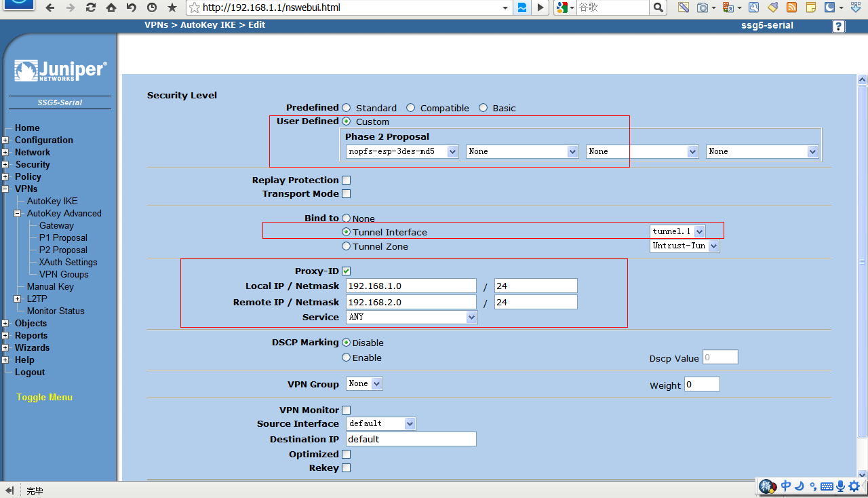Open Monitor Status in VPNs menu

click(x=56, y=311)
